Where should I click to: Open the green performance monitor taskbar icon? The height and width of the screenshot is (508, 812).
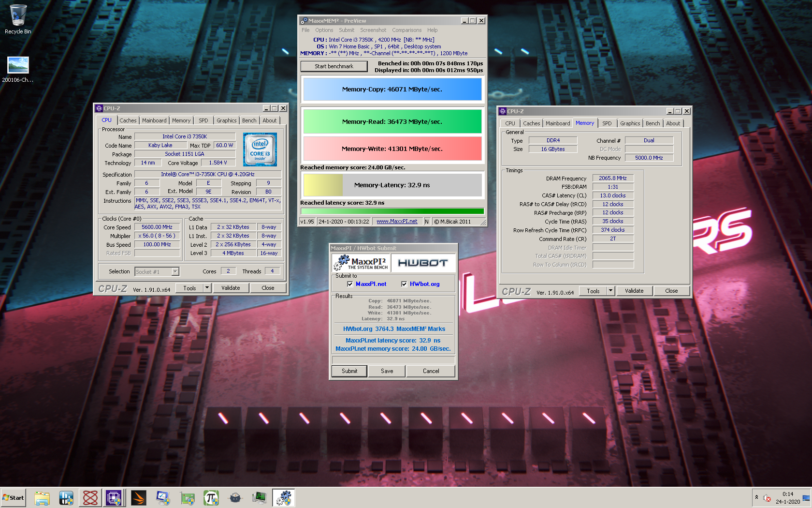coord(260,498)
